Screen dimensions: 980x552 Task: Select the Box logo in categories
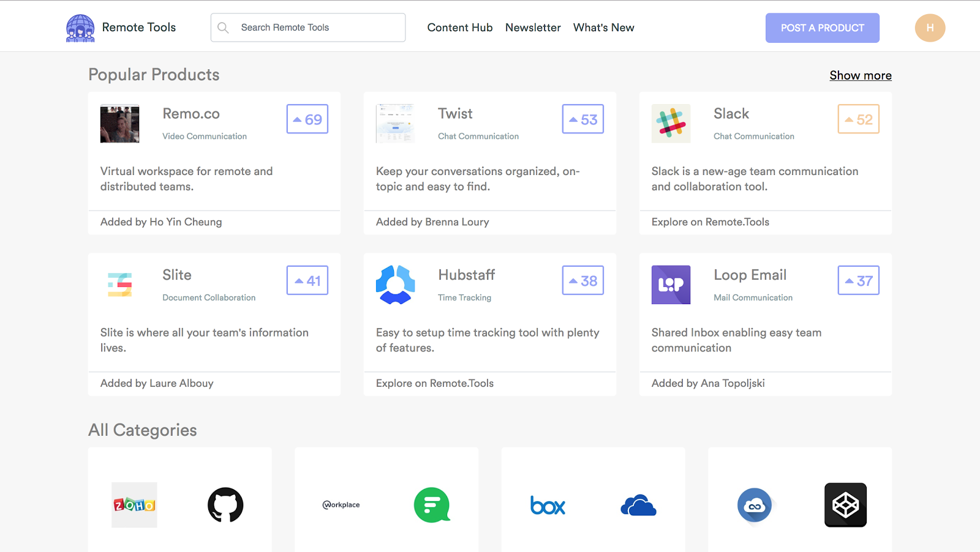[548, 505]
